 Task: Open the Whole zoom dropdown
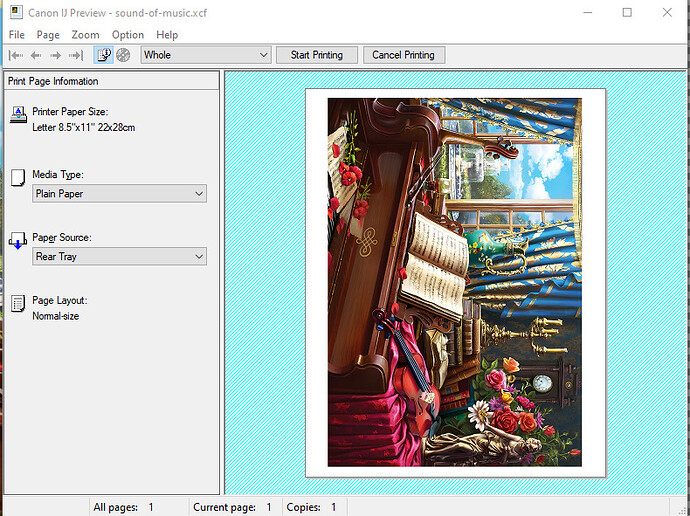(206, 55)
